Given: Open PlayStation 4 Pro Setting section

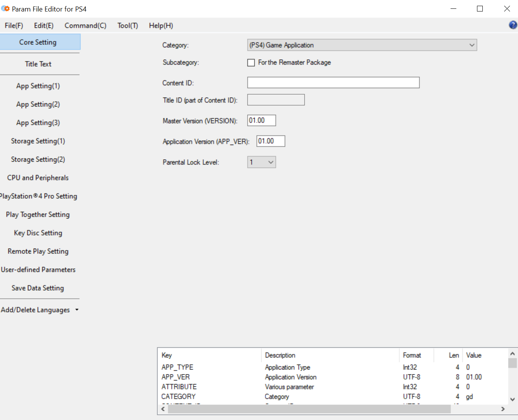Looking at the screenshot, I should 39,196.
